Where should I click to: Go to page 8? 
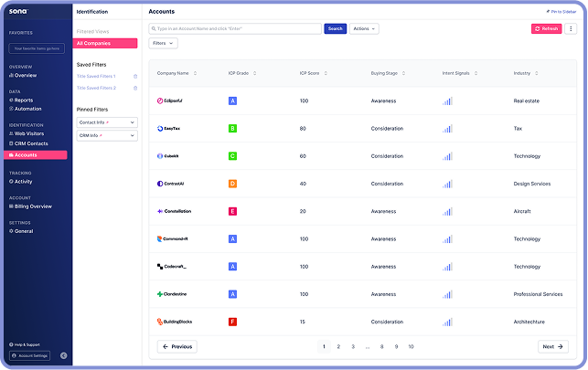381,347
